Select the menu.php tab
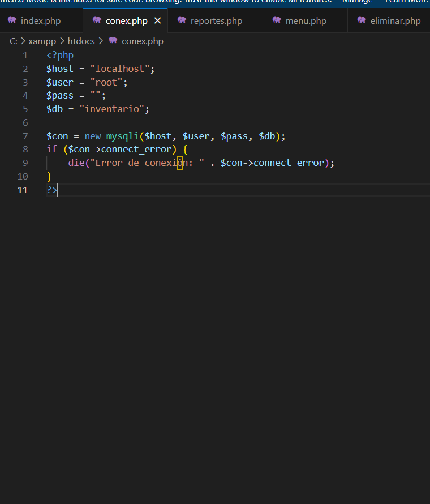Viewport: 430px width, 504px height. click(x=306, y=21)
